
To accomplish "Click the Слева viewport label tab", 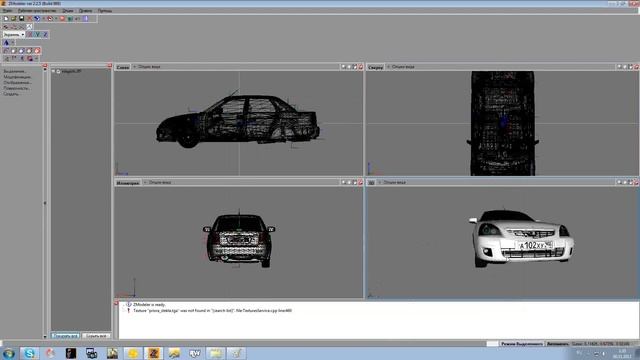I will (123, 67).
